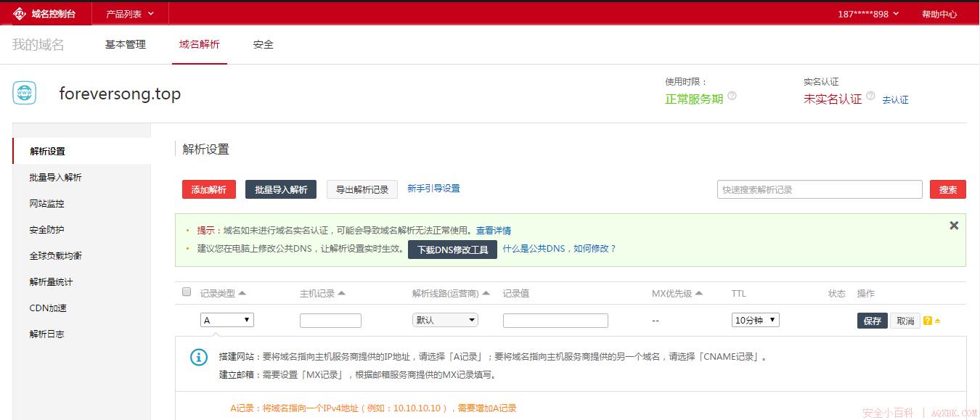Viewport: 980px width, 420px height.
Task: Click the 保存 button
Action: [x=873, y=321]
